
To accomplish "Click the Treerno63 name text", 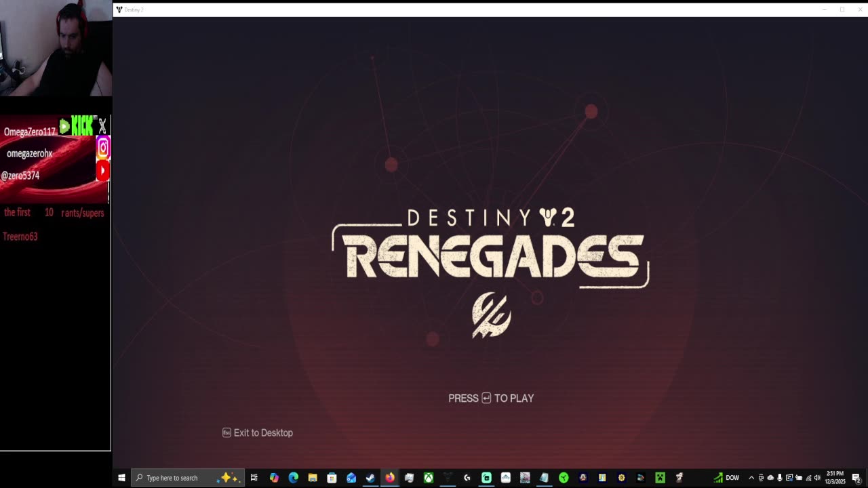I will point(20,237).
